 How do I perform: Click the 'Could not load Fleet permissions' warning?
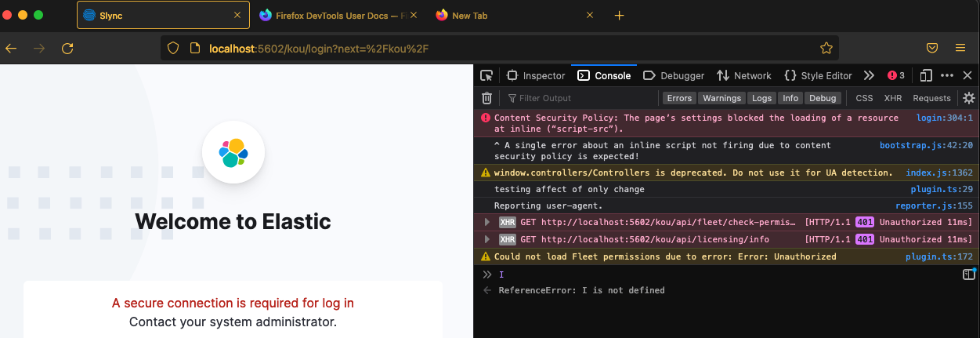[x=665, y=256]
